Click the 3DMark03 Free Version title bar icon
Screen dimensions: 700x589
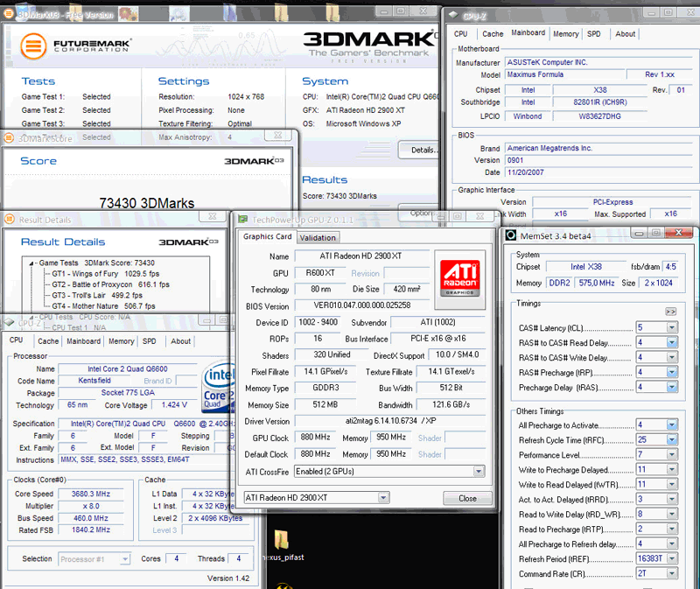(8, 14)
